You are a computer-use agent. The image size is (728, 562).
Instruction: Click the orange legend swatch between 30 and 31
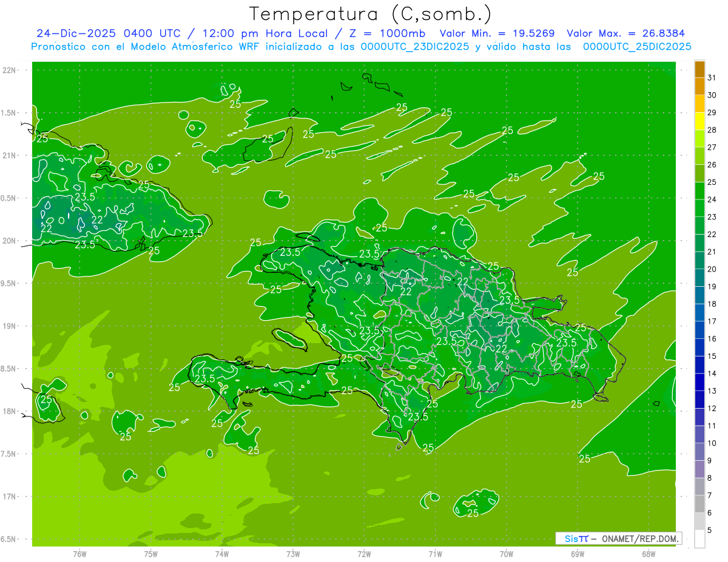[x=700, y=87]
